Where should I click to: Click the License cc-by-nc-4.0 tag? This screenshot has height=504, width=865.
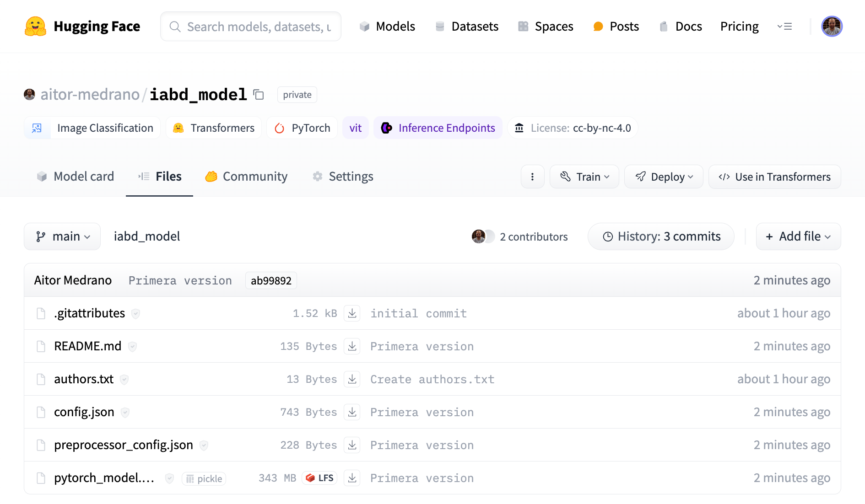(x=573, y=128)
